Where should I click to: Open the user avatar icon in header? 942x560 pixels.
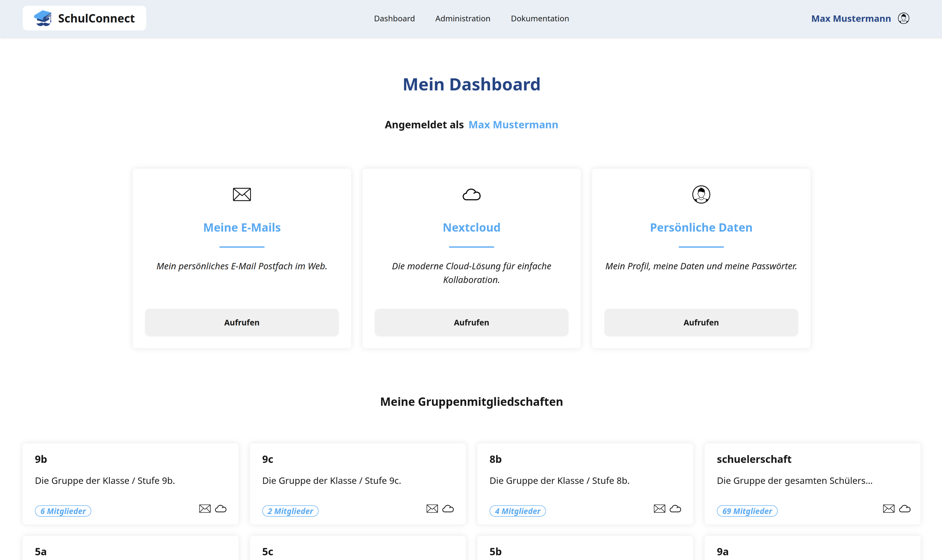tap(904, 19)
